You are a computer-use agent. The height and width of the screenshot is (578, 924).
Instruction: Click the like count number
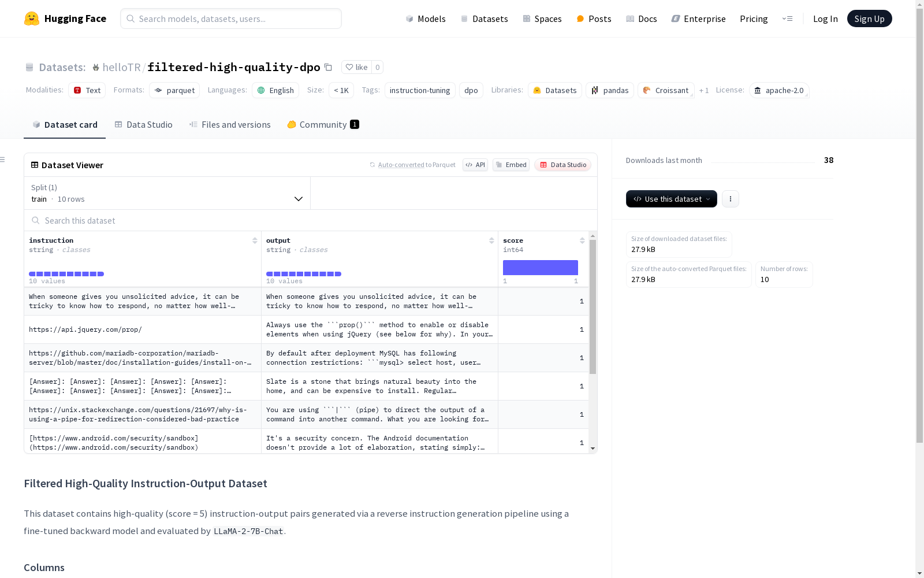[378, 67]
